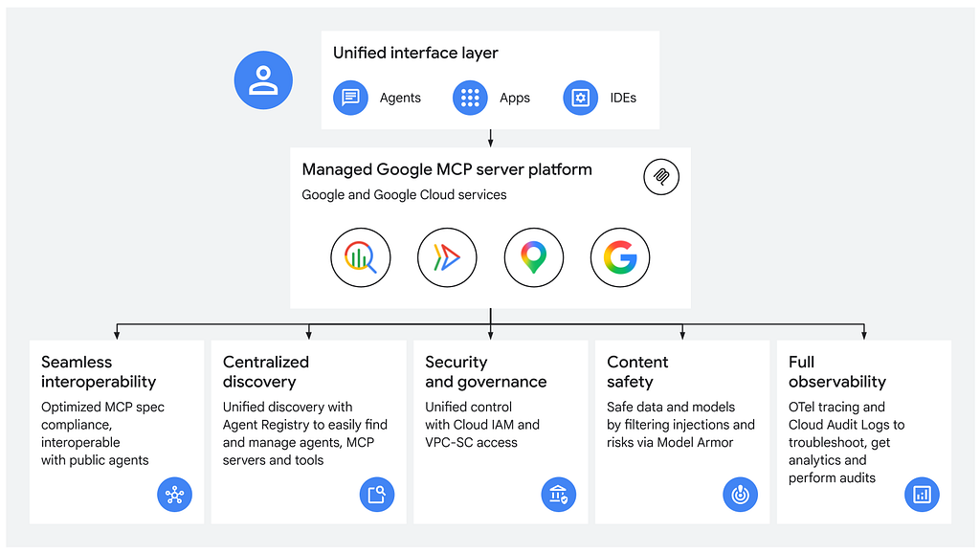The width and height of the screenshot is (980, 553).
Task: Click the 'IDEs' label
Action: [623, 99]
